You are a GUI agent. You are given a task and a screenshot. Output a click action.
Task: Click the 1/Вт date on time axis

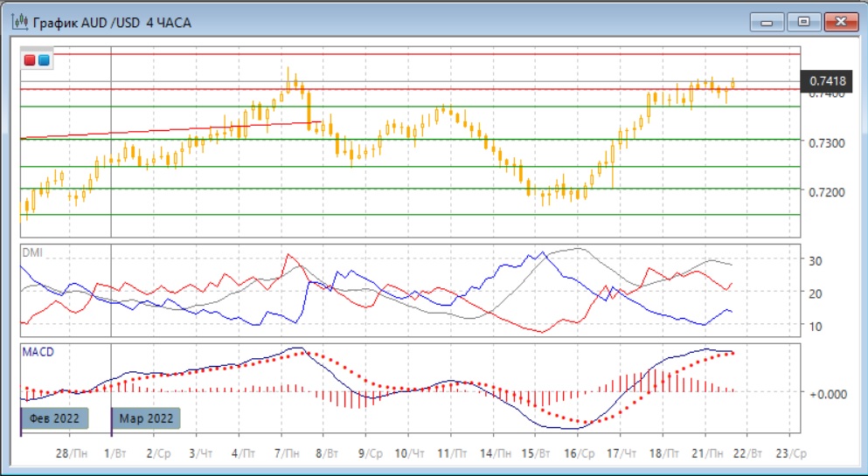[112, 454]
